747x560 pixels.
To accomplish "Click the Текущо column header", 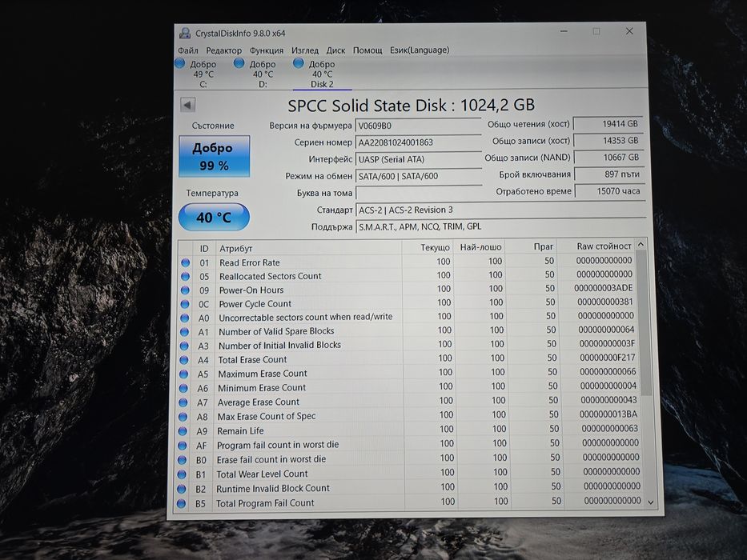I will 428,248.
